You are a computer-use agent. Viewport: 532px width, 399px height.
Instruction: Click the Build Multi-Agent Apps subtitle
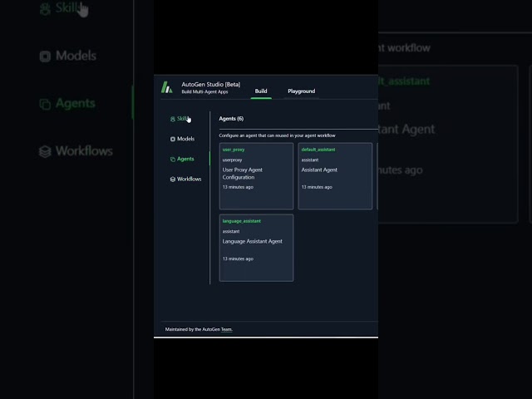tap(204, 91)
